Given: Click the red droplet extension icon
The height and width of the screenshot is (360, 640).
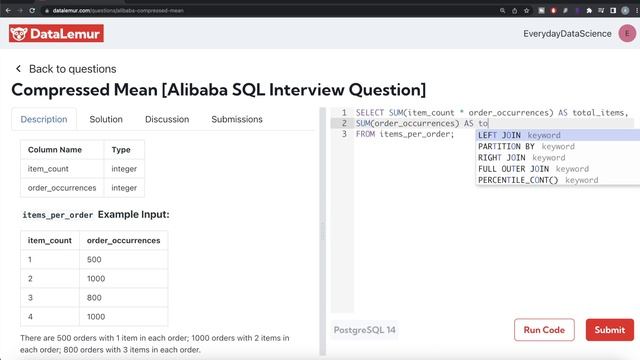Looking at the screenshot, I should pos(553,11).
